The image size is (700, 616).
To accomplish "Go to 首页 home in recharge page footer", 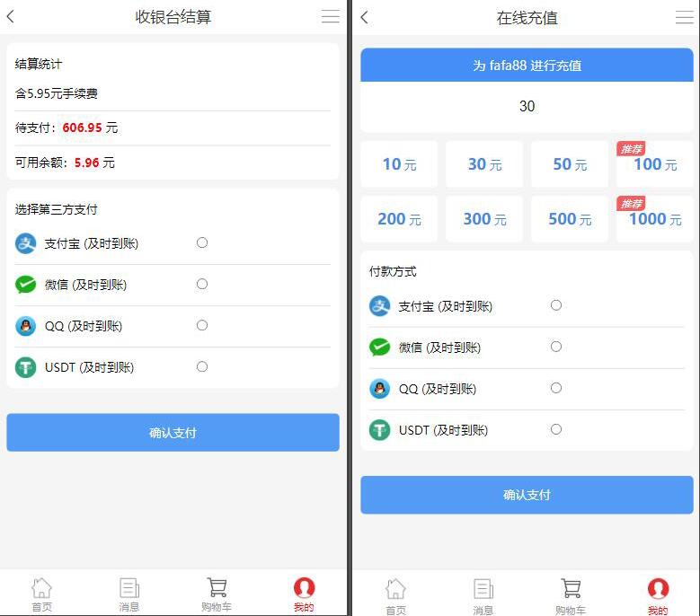I will pos(395,596).
